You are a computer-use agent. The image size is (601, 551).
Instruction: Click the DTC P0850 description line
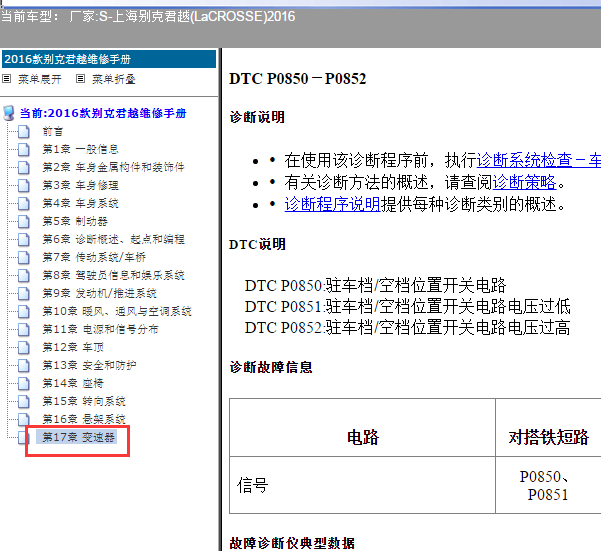(x=376, y=285)
